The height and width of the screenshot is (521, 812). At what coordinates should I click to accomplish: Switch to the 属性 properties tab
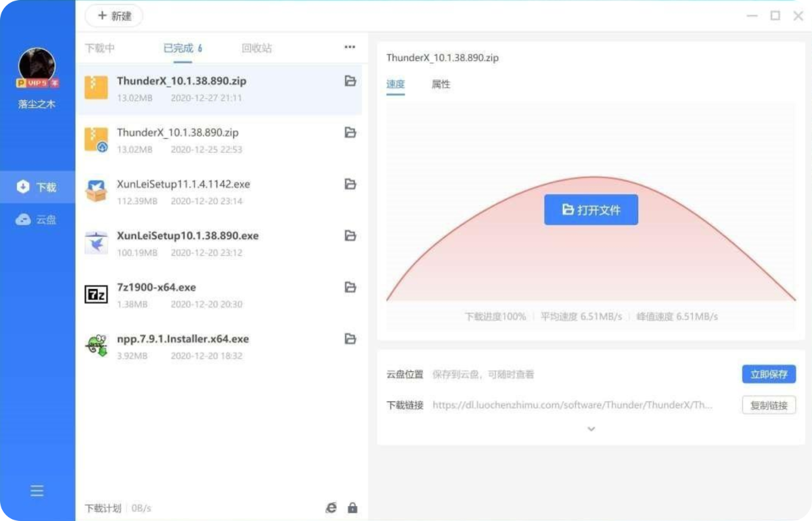[x=441, y=85]
